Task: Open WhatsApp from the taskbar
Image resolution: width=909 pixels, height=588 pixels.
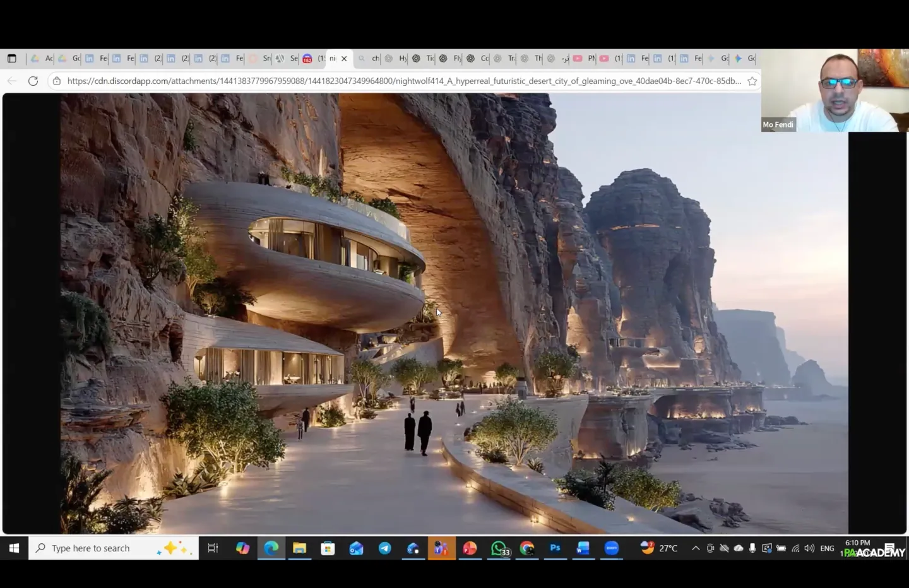Action: (x=499, y=548)
